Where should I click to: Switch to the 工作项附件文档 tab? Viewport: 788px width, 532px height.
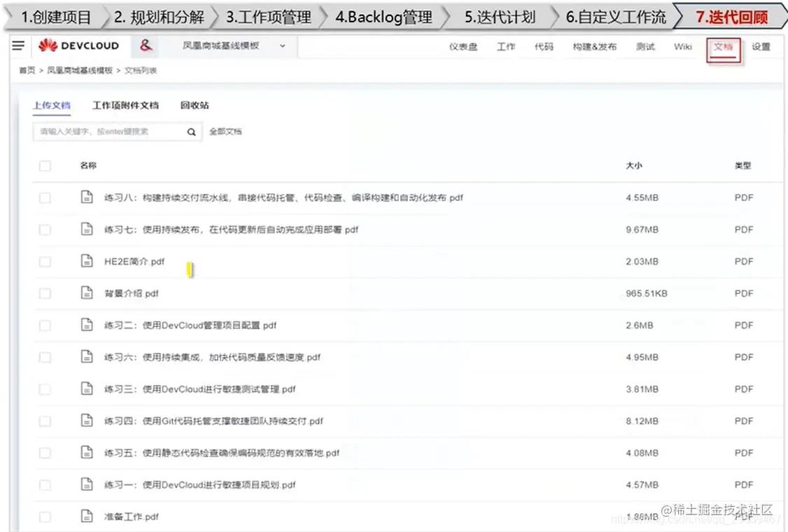click(127, 105)
